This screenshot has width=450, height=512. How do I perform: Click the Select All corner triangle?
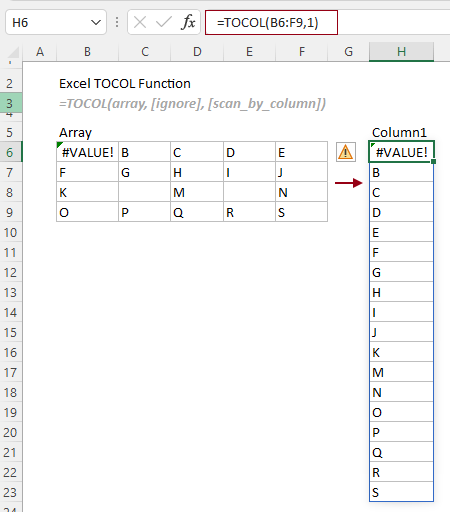13,52
